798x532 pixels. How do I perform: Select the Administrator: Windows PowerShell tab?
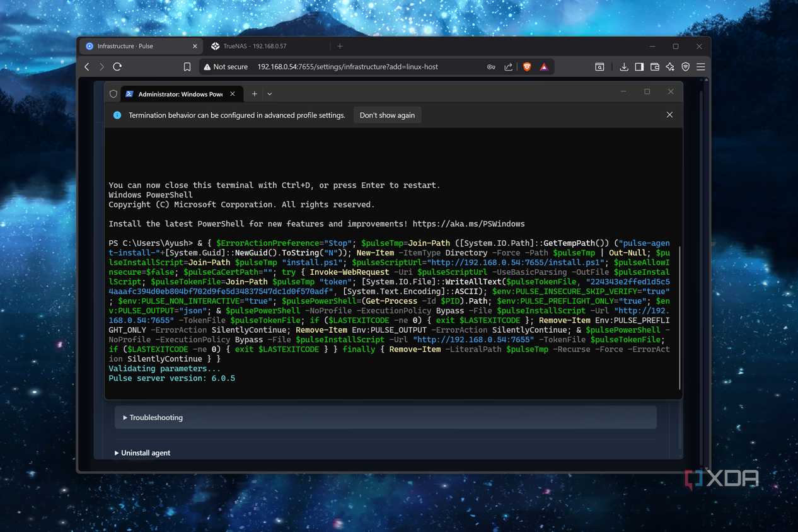pyautogui.click(x=182, y=94)
